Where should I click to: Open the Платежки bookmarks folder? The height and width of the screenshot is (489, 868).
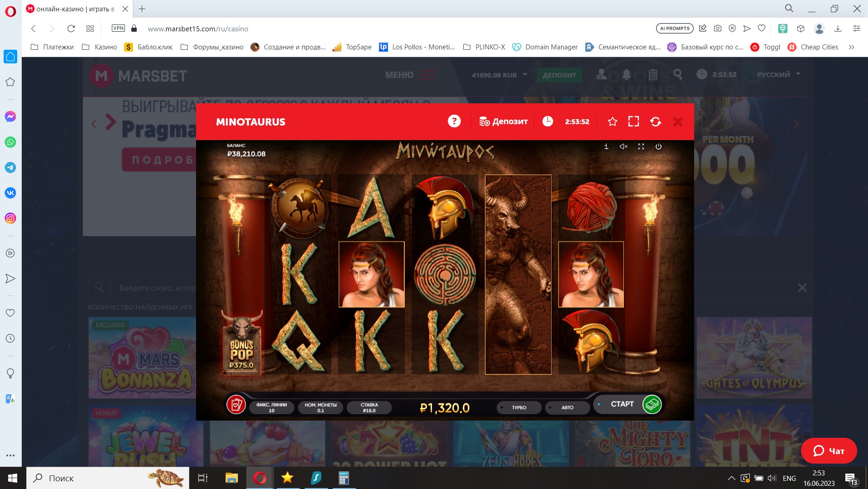tap(52, 47)
